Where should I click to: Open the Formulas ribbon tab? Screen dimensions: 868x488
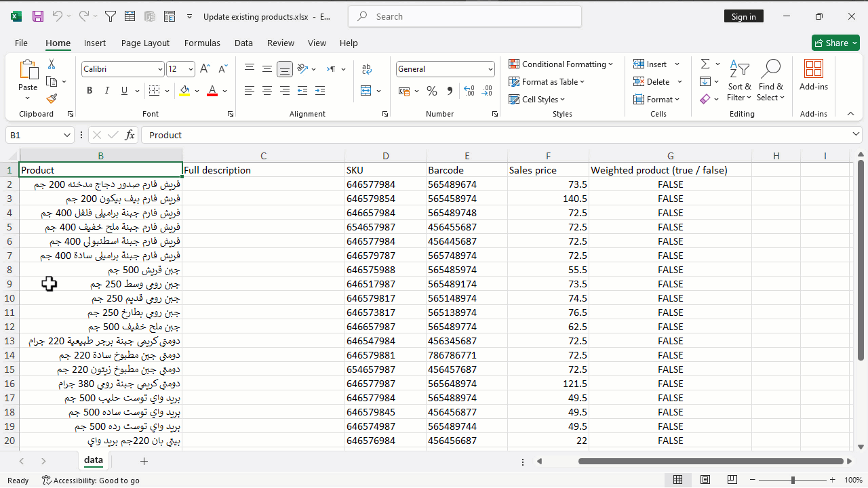coord(202,43)
